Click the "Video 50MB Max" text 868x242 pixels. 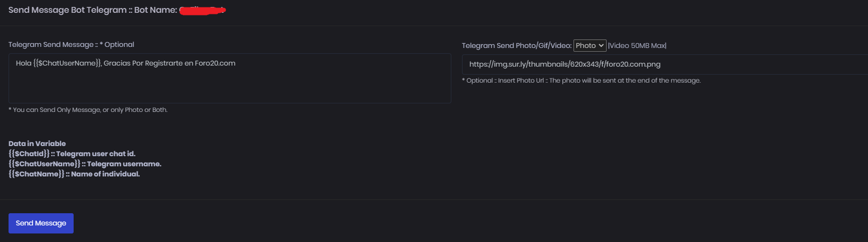[638, 46]
